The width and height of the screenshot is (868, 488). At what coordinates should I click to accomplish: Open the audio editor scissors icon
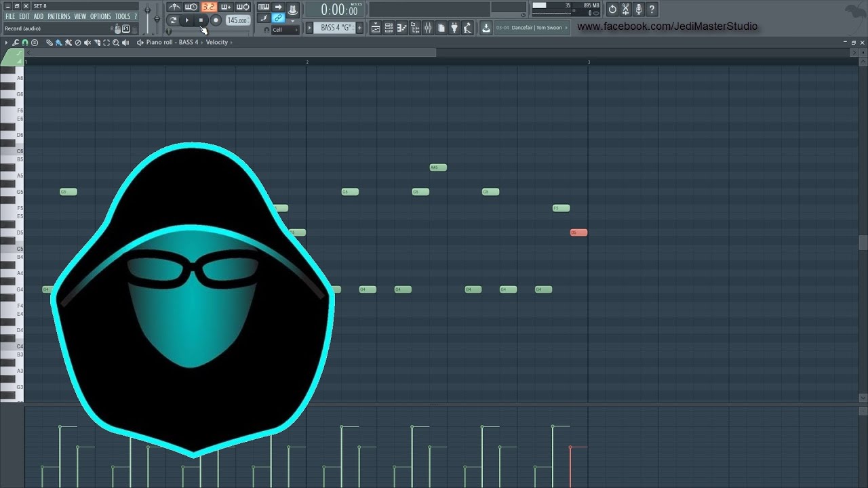625,9
